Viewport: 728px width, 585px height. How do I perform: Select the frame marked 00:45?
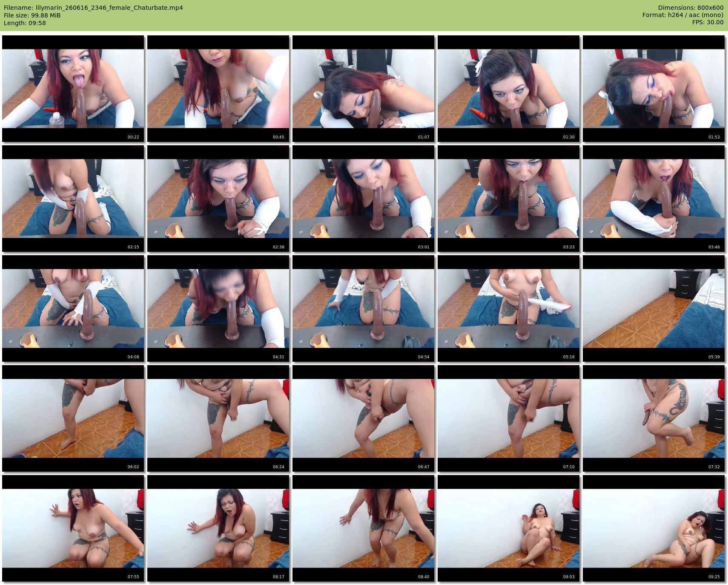[218, 89]
